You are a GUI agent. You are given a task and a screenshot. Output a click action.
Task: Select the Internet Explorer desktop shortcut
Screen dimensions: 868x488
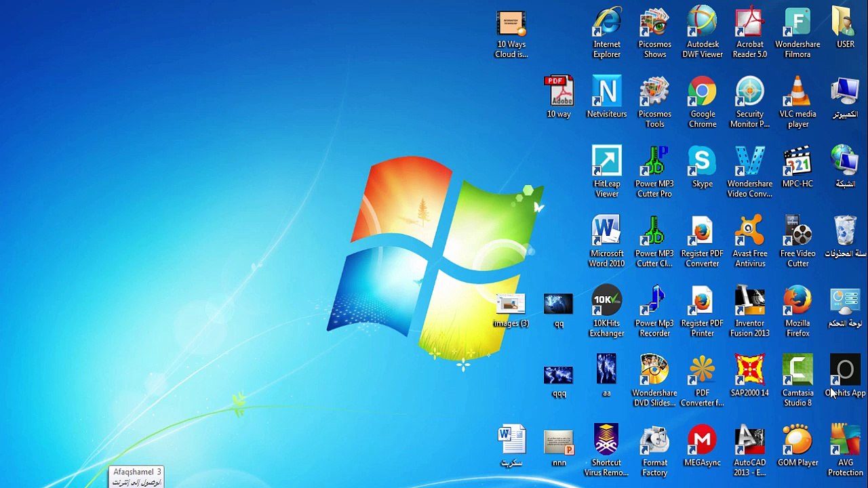coord(607,33)
